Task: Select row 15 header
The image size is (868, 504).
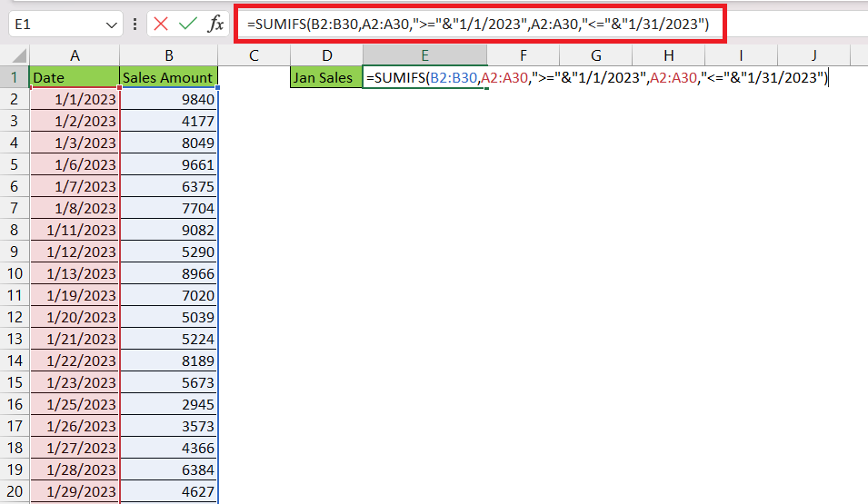Action: 15,382
